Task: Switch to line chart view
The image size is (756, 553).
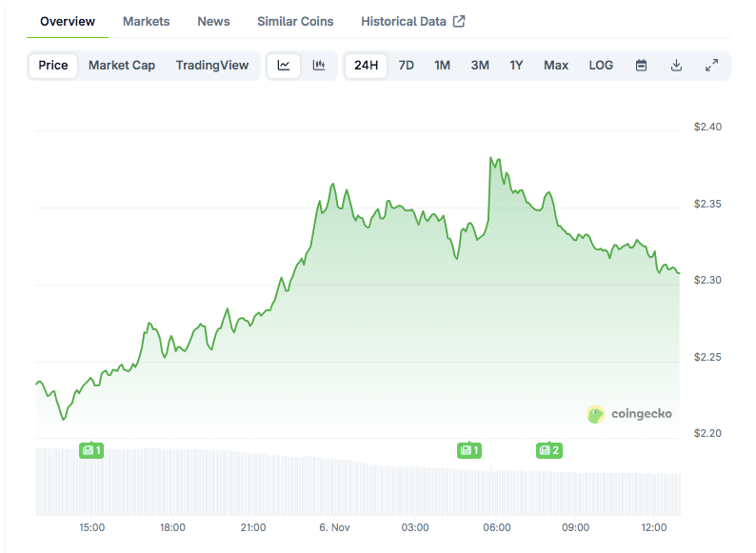Action: [284, 66]
